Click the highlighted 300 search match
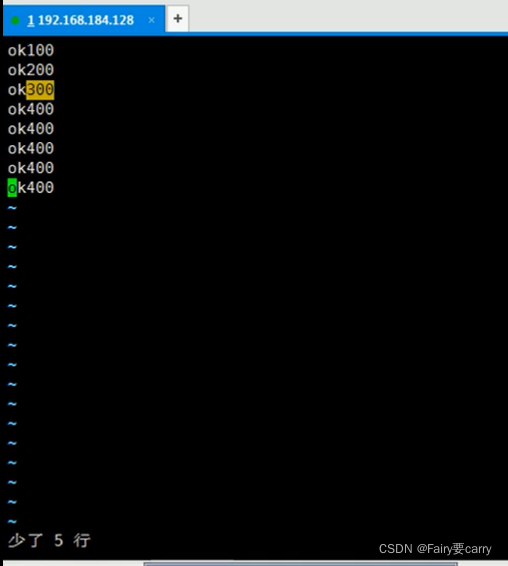508x566 pixels. coord(40,90)
